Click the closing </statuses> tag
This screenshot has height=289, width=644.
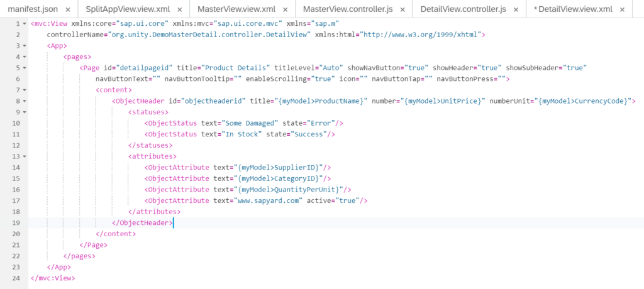(x=150, y=146)
